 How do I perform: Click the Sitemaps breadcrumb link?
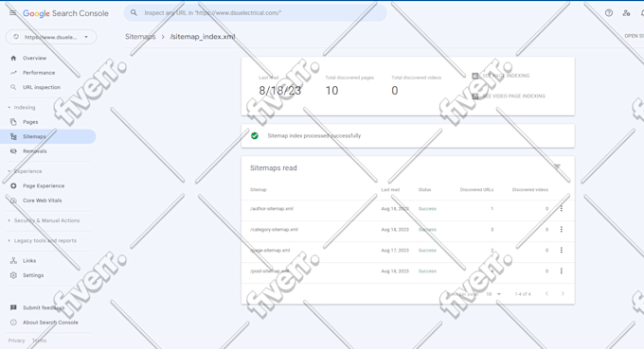[140, 37]
